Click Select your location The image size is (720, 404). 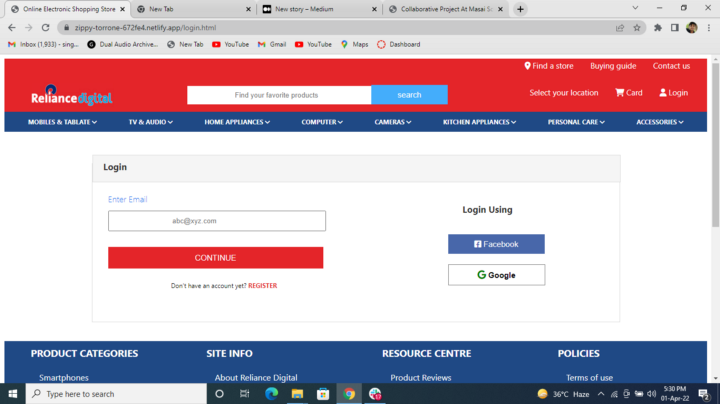tap(563, 93)
